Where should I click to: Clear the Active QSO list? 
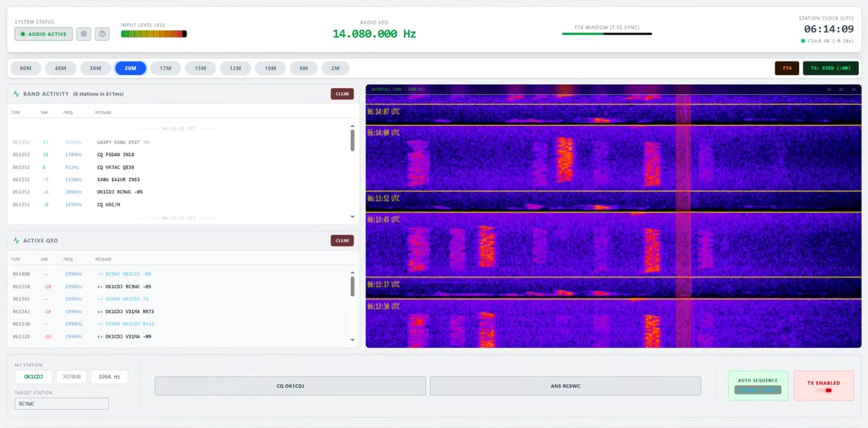(342, 241)
